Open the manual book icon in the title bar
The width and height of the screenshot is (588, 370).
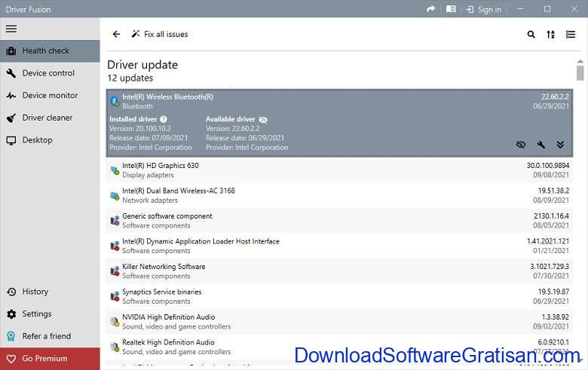pyautogui.click(x=451, y=9)
